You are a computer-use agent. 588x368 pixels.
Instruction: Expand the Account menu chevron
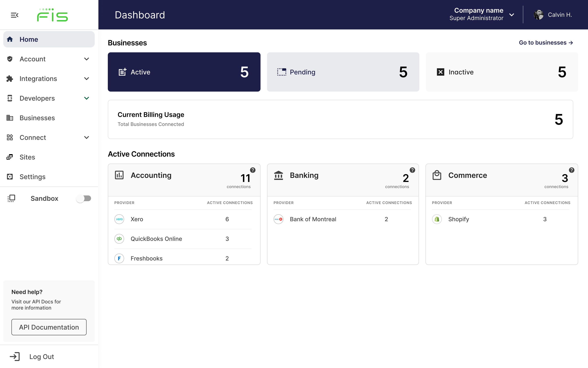point(87,59)
